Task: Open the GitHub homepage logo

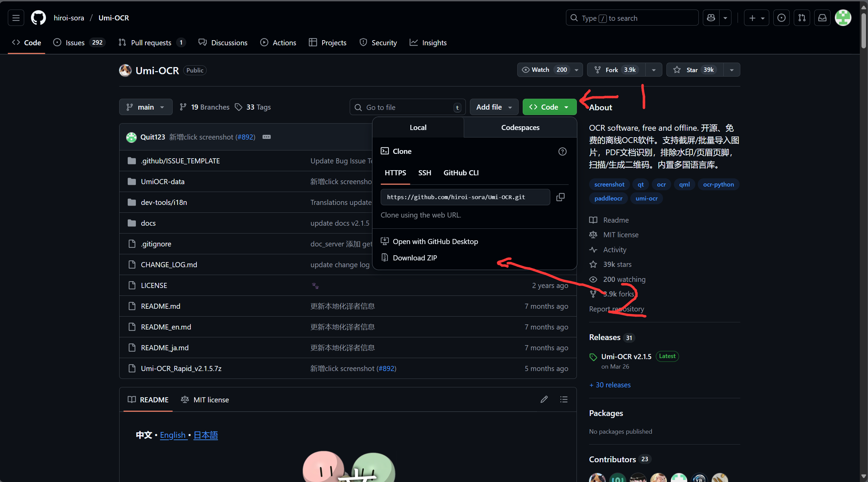Action: (38, 18)
